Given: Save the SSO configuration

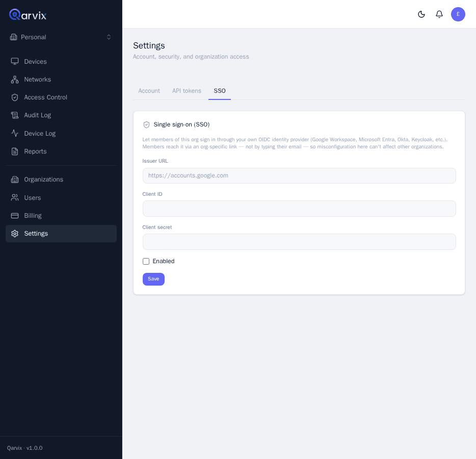Looking at the screenshot, I should point(153,279).
